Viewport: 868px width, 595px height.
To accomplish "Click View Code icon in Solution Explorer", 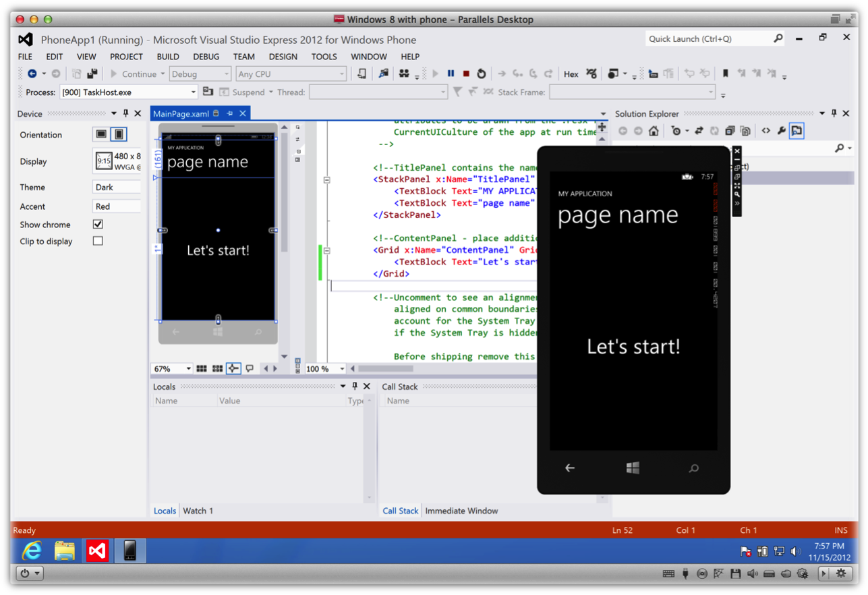I will pyautogui.click(x=765, y=131).
